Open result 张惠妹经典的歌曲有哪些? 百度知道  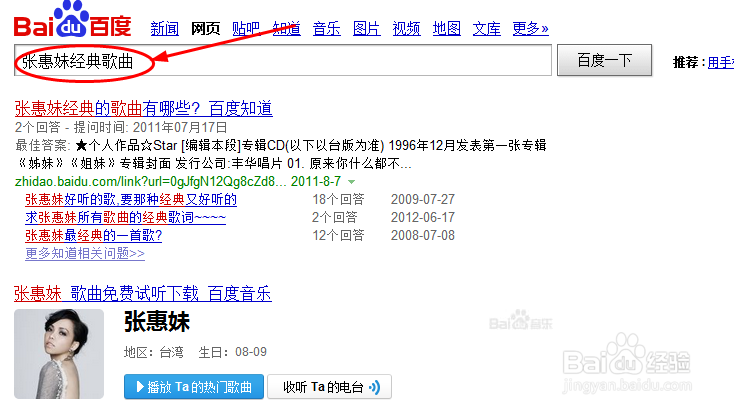(143, 109)
